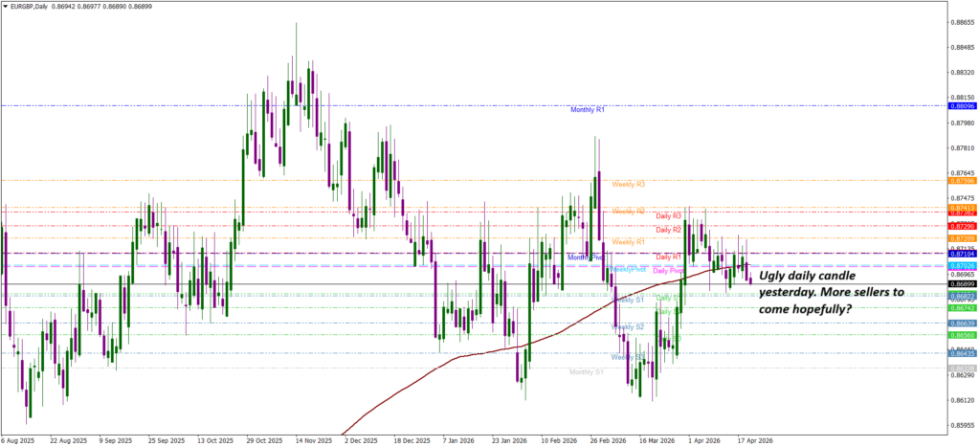Click the Monthly R1 line label
The image size is (980, 447).
point(587,110)
